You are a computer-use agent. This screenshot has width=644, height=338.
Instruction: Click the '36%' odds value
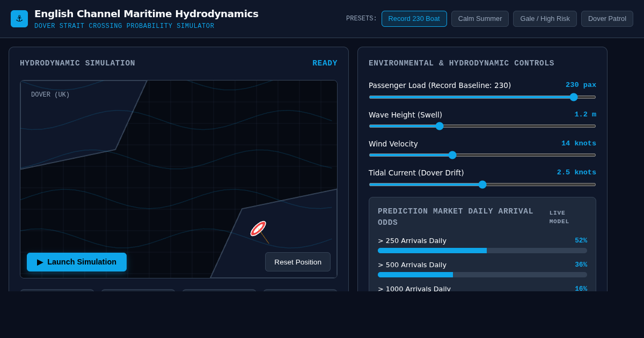(581, 265)
